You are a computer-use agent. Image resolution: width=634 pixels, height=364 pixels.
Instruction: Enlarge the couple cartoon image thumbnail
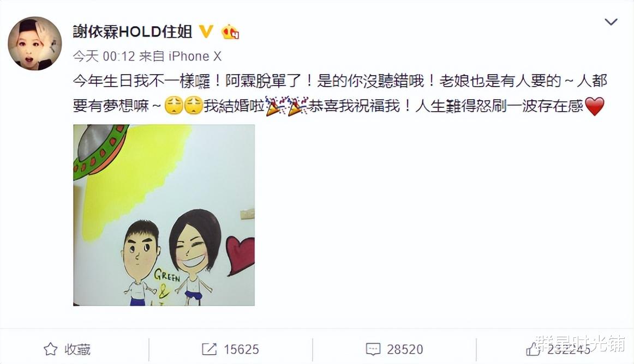tap(164, 215)
